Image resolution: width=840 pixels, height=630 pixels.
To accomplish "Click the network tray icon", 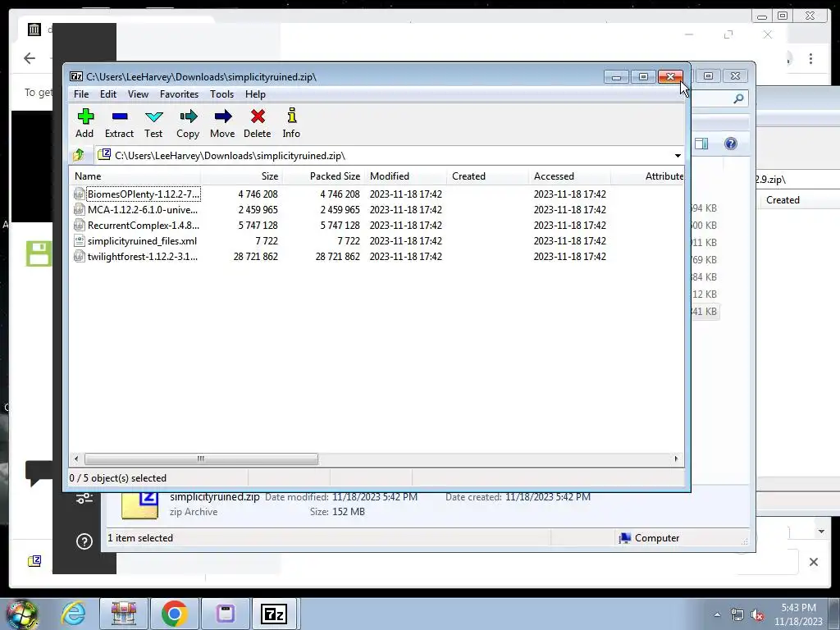I will 737,614.
